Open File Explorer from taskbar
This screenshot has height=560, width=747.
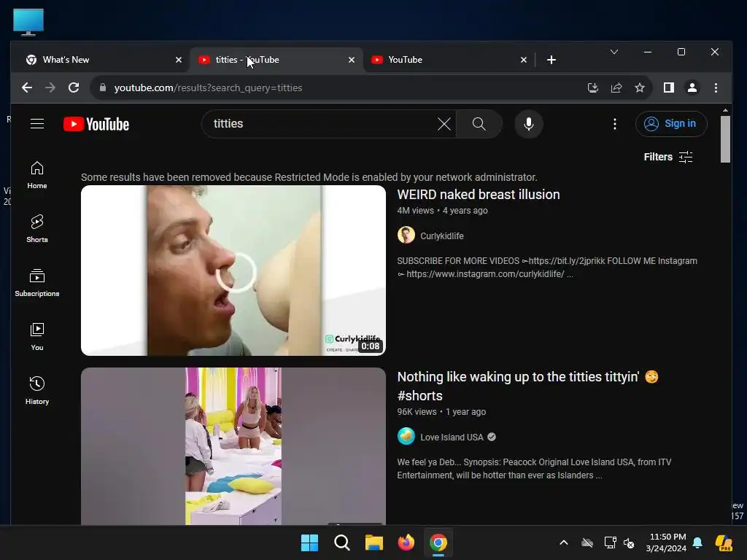click(x=374, y=542)
